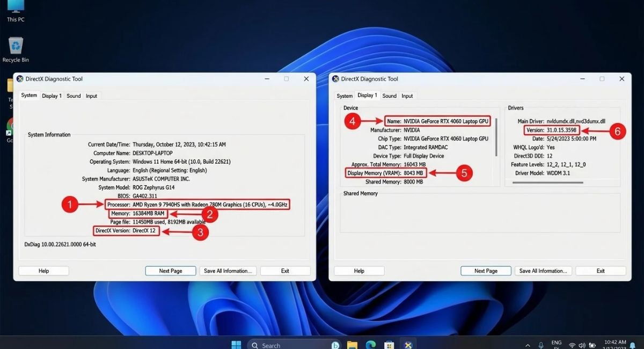Click Next Page in the left DxDiag window
Image resolution: width=644 pixels, height=349 pixels.
click(171, 271)
